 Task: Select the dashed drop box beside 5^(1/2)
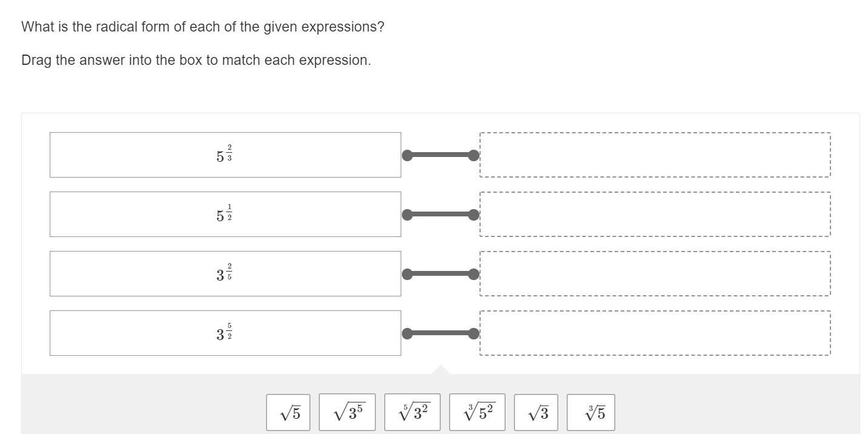pyautogui.click(x=655, y=215)
